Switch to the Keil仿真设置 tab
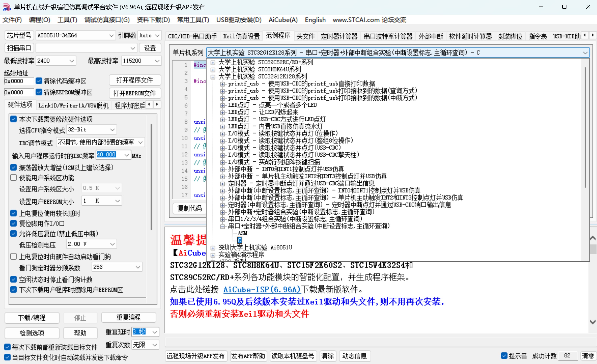Image resolution: width=597 pixels, height=364 pixels. [x=241, y=36]
